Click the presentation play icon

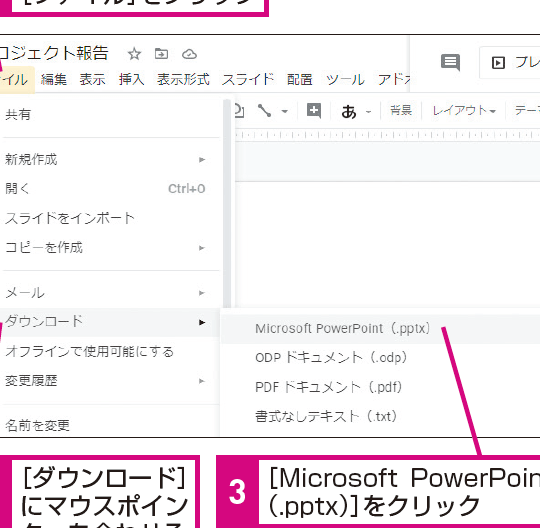click(498, 63)
